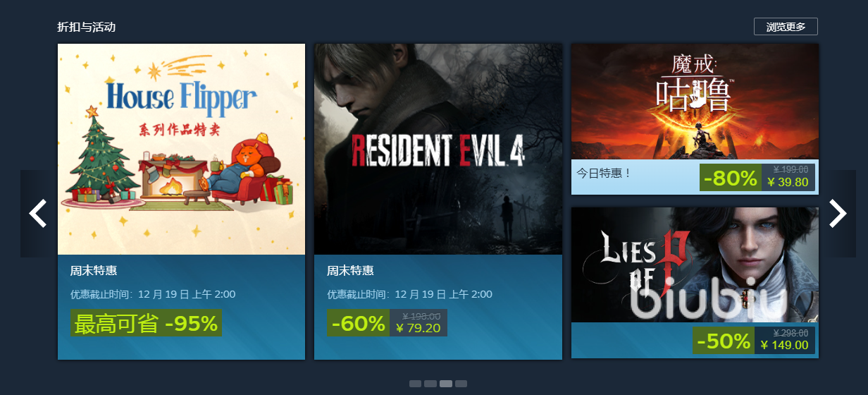Select the first carousel page dot
This screenshot has width=868, height=395.
coord(415,384)
